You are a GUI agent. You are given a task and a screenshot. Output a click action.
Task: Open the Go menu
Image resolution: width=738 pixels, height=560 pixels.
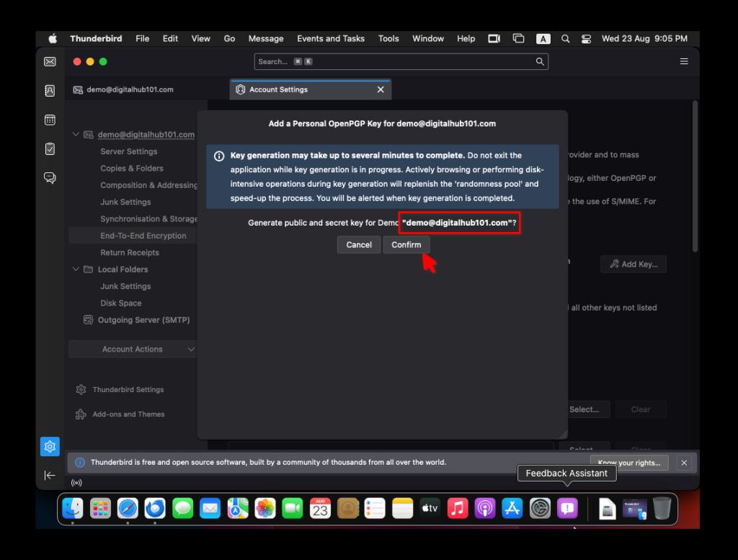click(229, 39)
